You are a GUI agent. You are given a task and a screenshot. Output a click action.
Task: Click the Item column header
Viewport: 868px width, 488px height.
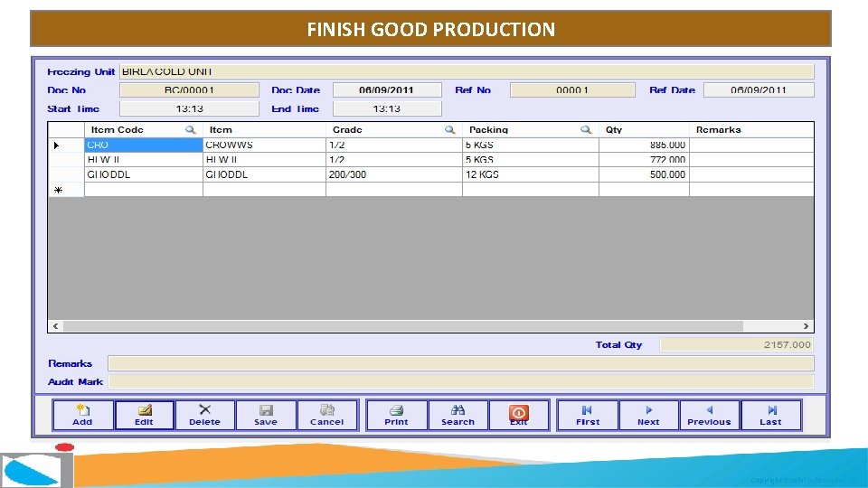coord(264,129)
